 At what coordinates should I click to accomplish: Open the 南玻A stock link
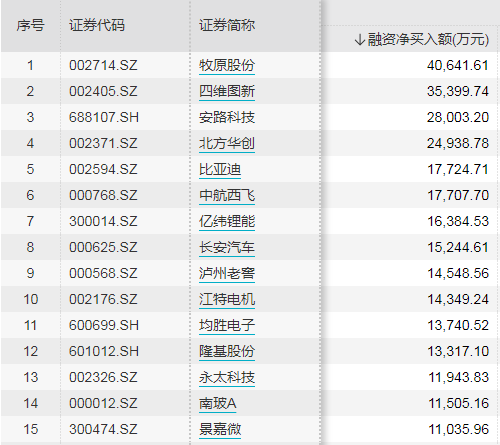click(x=218, y=403)
